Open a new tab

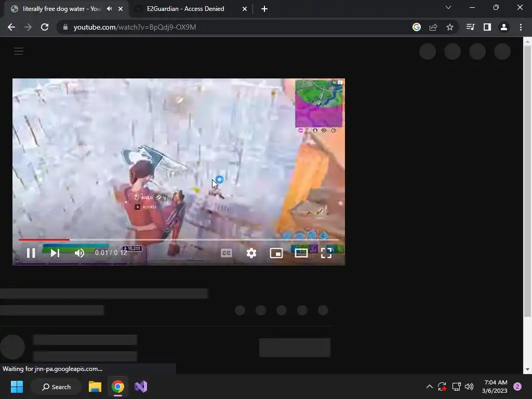pyautogui.click(x=264, y=9)
